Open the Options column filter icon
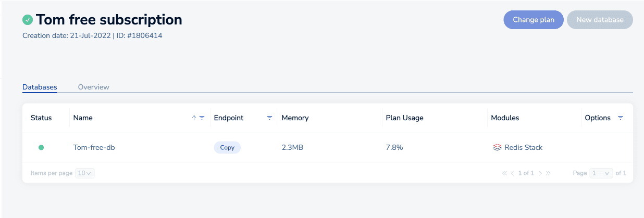This screenshot has width=644, height=218. coord(620,118)
